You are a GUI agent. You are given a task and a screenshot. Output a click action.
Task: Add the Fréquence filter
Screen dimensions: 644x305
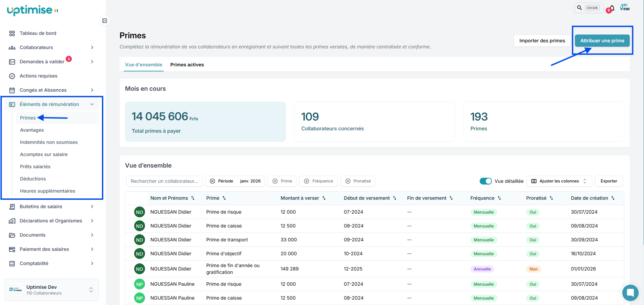318,181
